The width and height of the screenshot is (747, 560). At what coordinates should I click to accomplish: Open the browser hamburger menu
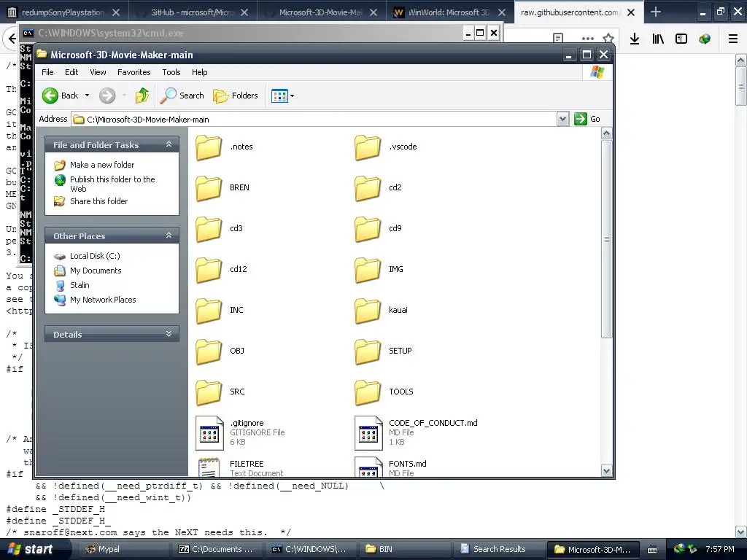733,39
